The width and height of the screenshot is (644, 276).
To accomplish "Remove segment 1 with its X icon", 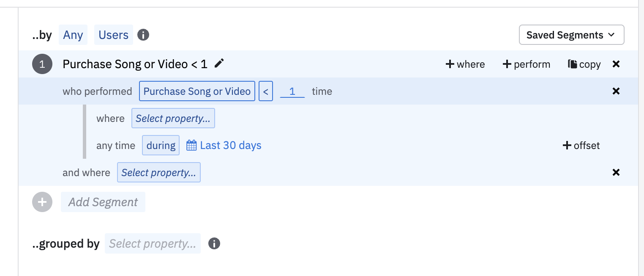I will [x=616, y=64].
